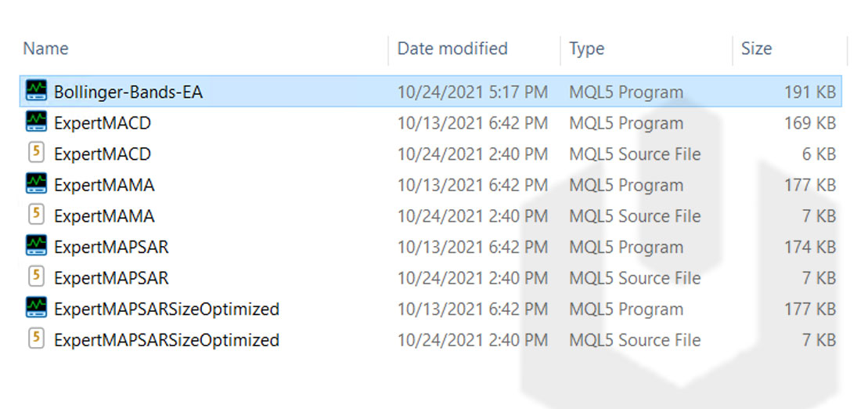The image size is (868, 409).
Task: Select ExpertMAPSARSizeOptimized MQL5 Source File name
Action: [x=167, y=340]
